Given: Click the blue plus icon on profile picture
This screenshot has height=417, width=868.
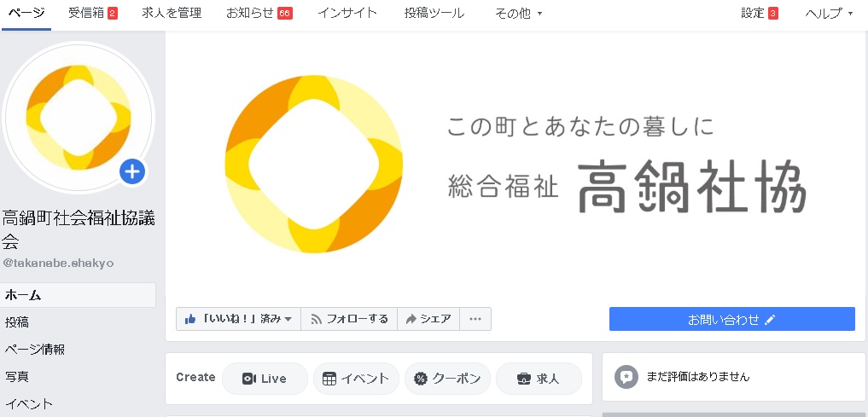Looking at the screenshot, I should point(132,172).
